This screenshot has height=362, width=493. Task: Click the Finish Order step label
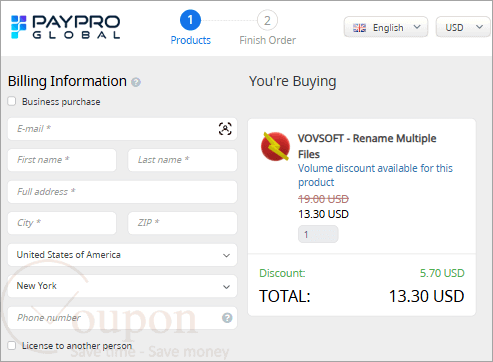click(x=267, y=40)
